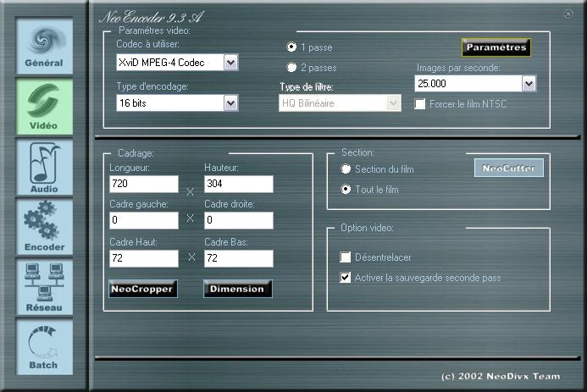
Task: Enable Forcer le film NTSC checkbox
Action: click(x=420, y=103)
